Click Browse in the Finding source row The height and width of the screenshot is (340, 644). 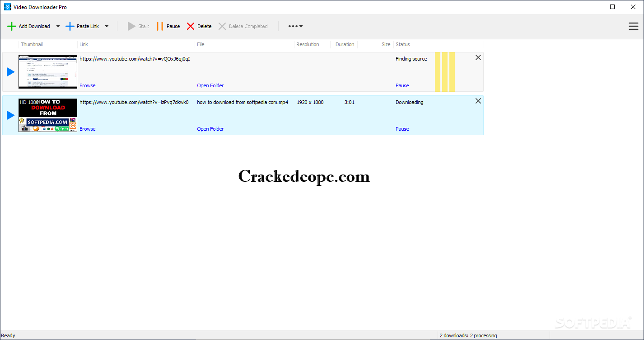(88, 85)
